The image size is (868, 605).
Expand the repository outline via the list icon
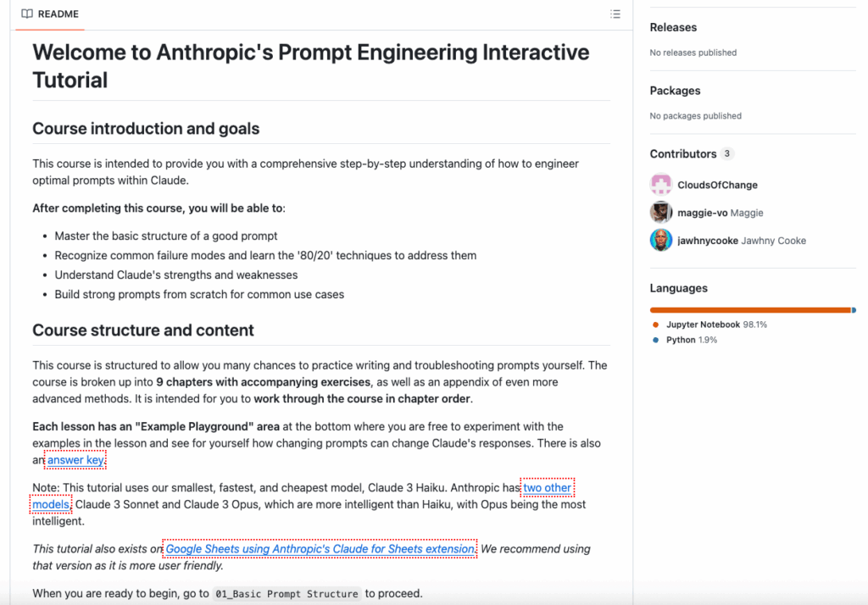pos(615,14)
